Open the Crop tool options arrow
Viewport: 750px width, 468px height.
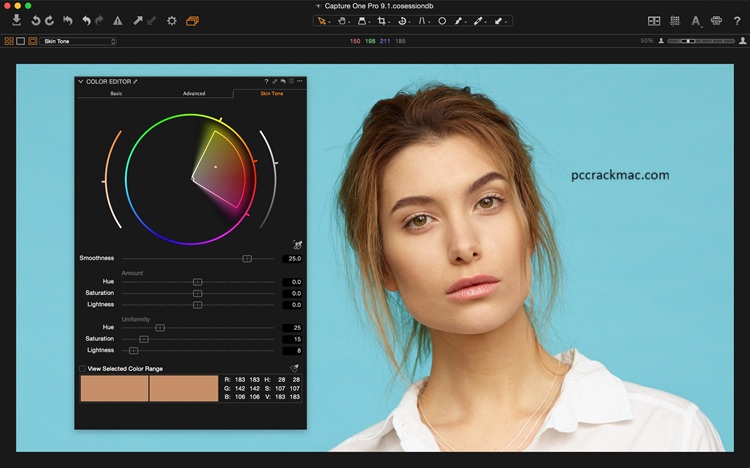click(x=389, y=23)
